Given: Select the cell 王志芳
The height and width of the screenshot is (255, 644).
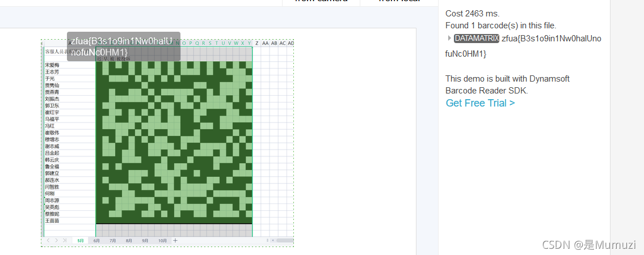Looking at the screenshot, I should [70, 72].
